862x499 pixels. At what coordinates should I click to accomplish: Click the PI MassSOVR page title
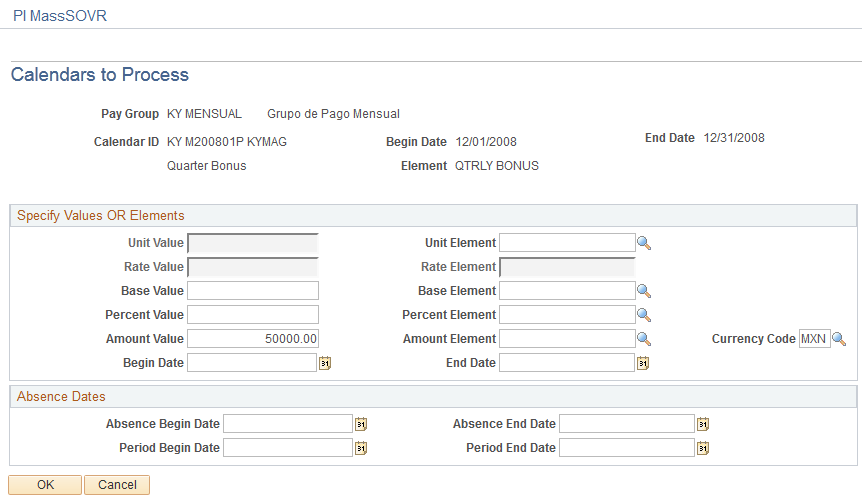click(60, 16)
